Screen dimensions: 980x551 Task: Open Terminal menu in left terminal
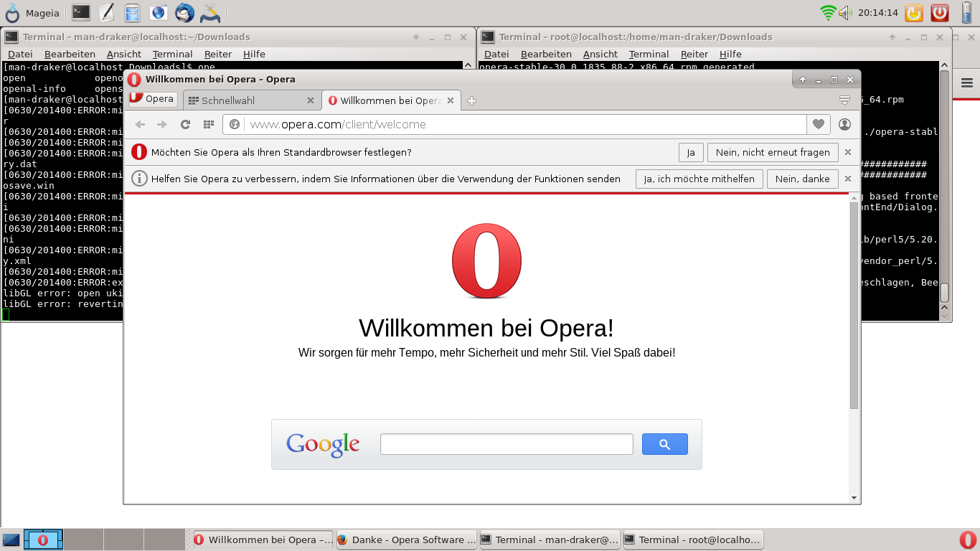point(172,54)
